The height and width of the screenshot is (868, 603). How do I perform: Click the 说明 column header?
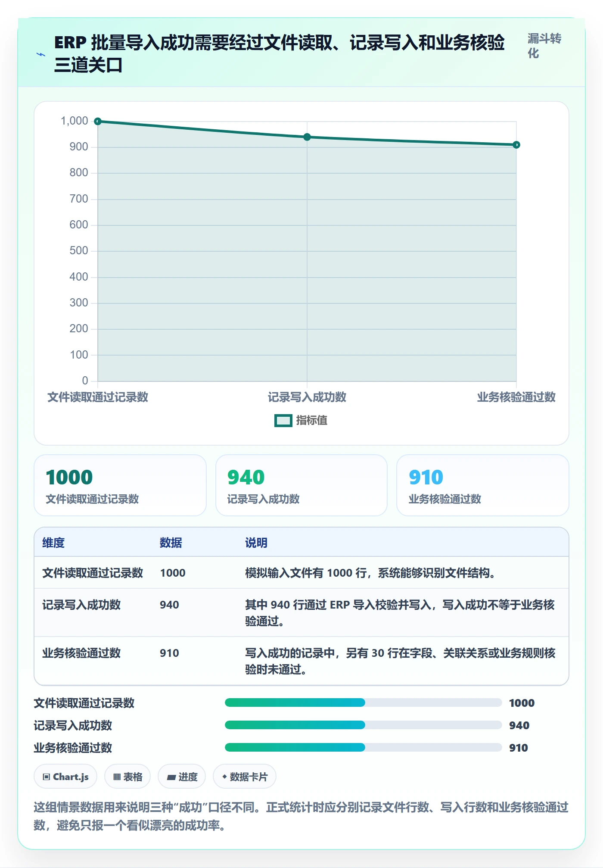tap(256, 543)
